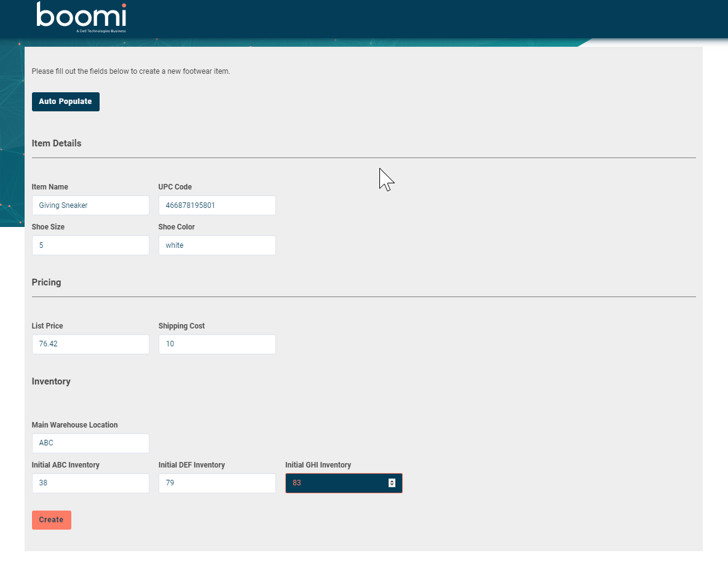Click the Main Warehouse Location label text

(x=74, y=425)
